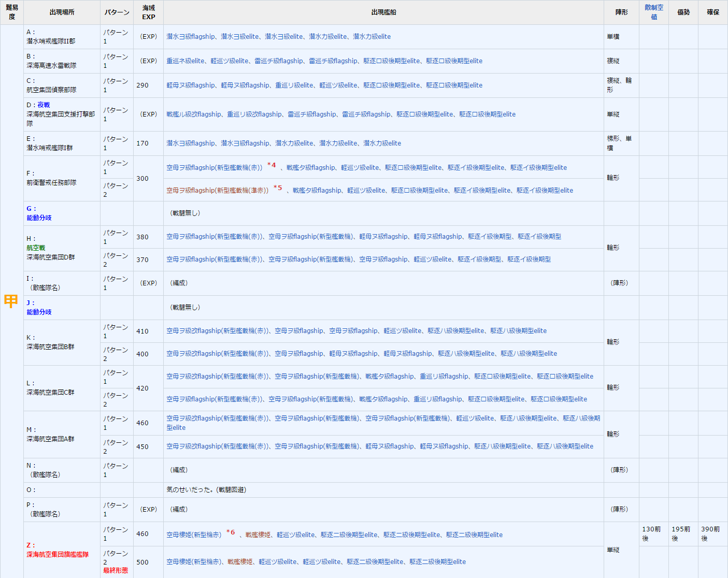Open 重巡リ級改flagship link in row D

coord(254,114)
